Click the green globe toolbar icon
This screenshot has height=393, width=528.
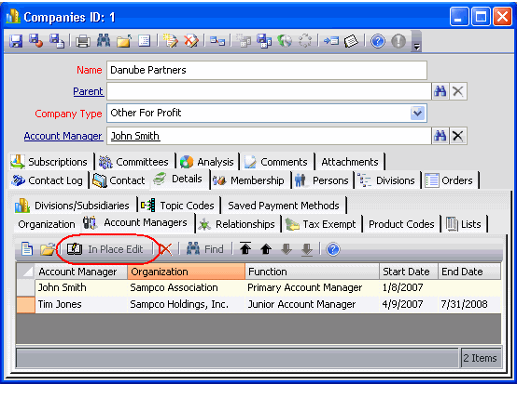pos(285,41)
